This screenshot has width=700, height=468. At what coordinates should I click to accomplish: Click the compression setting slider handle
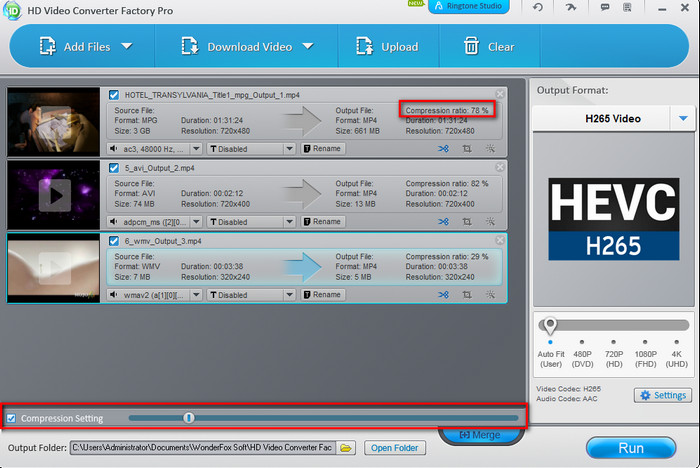point(189,418)
